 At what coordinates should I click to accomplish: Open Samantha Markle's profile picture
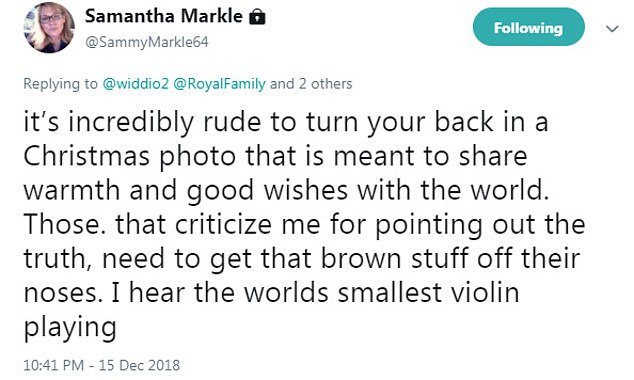coord(49,27)
